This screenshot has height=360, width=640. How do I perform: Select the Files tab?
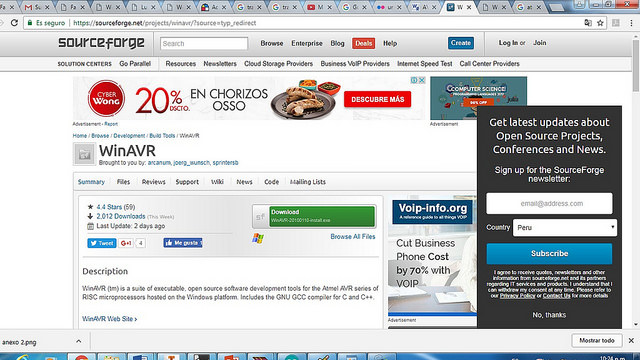[123, 182]
